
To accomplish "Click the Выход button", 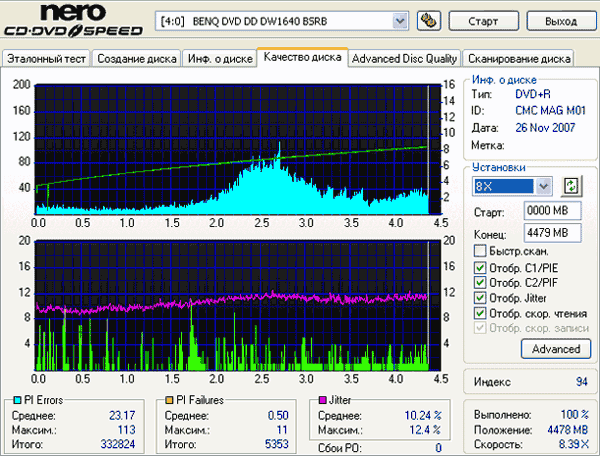I will (561, 21).
